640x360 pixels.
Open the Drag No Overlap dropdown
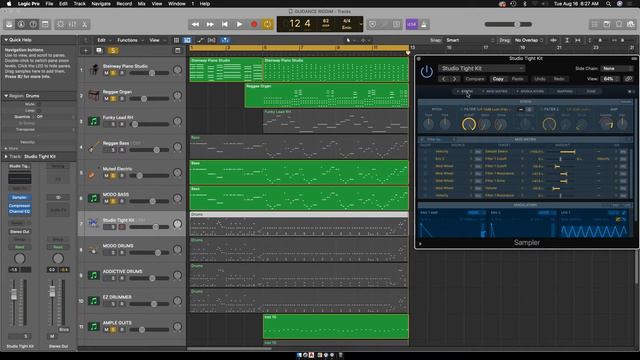point(529,40)
